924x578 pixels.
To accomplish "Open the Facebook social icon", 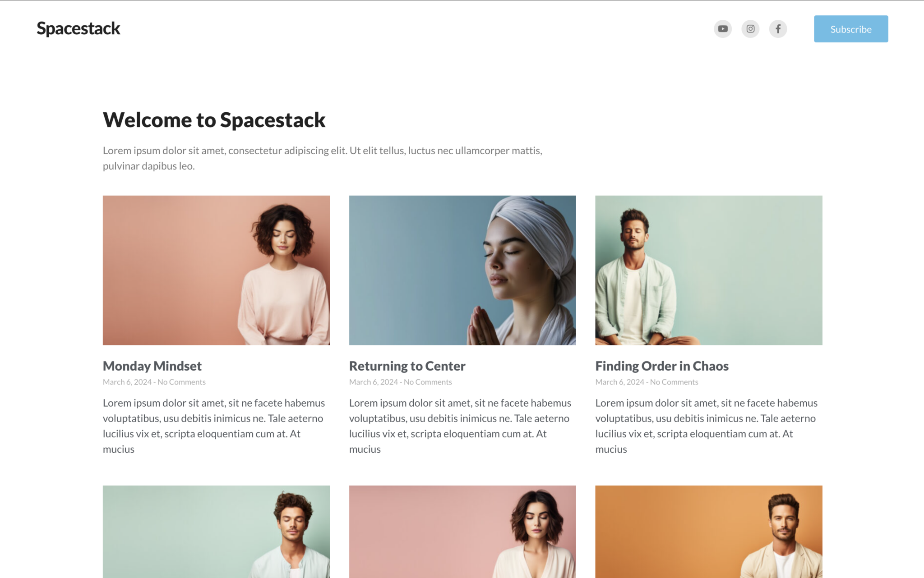I will (778, 29).
